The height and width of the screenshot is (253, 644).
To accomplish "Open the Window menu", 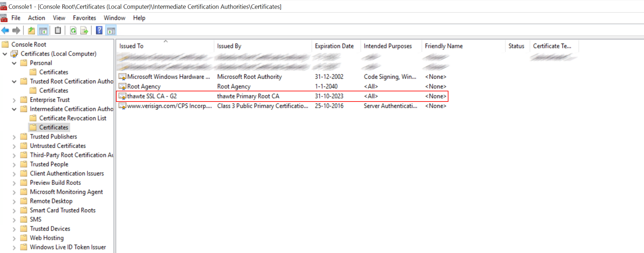I will [x=114, y=18].
